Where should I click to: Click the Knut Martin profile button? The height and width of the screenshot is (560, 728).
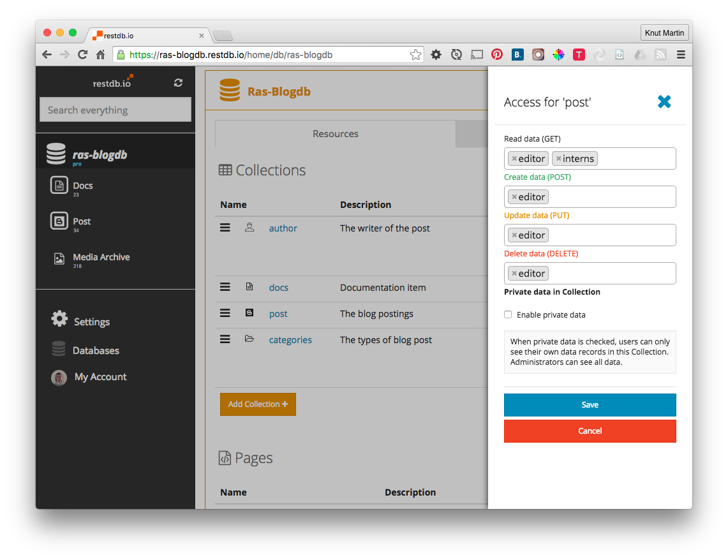pos(664,33)
